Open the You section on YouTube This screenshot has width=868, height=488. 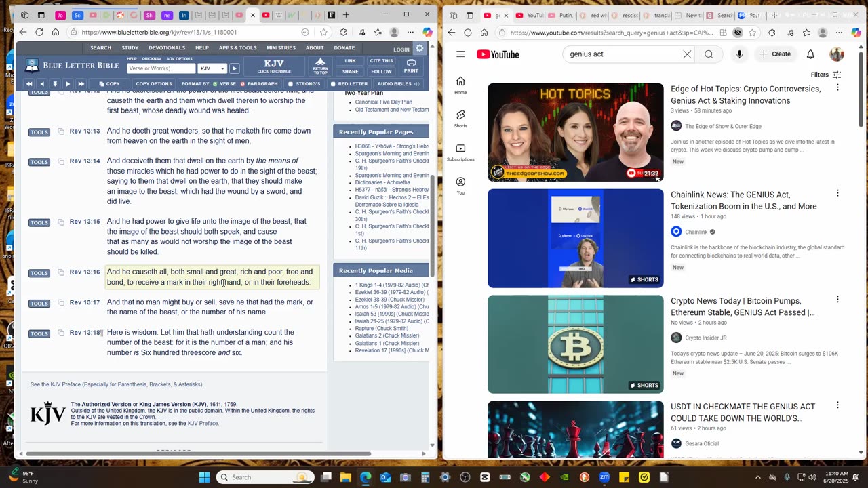click(x=460, y=186)
